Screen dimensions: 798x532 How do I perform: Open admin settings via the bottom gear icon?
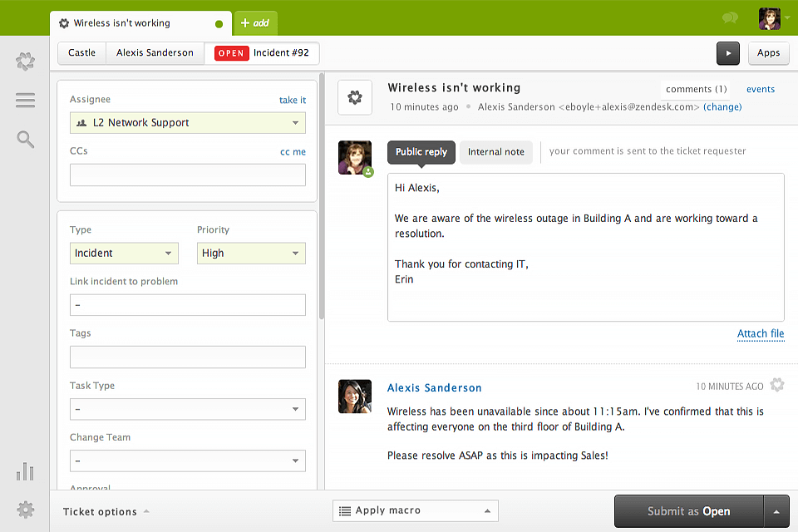click(x=25, y=510)
